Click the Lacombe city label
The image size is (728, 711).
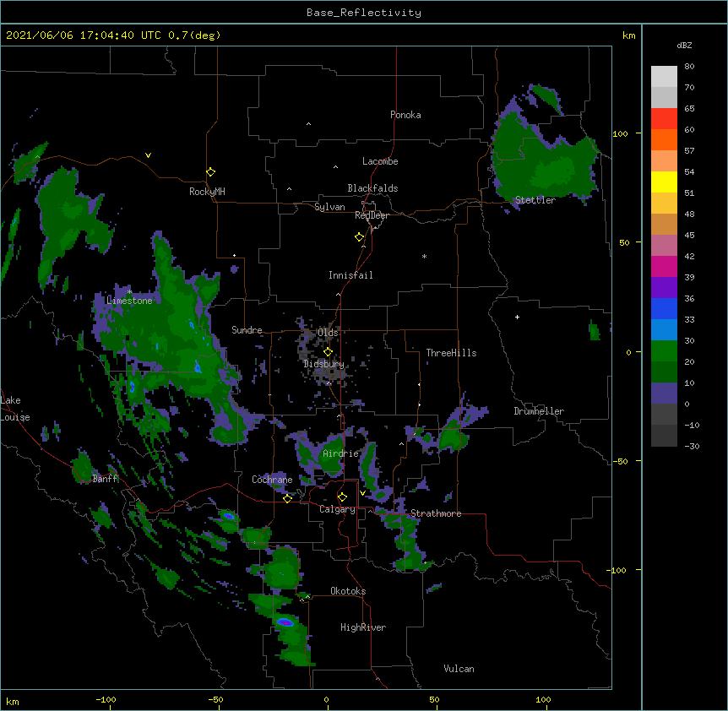click(x=380, y=161)
